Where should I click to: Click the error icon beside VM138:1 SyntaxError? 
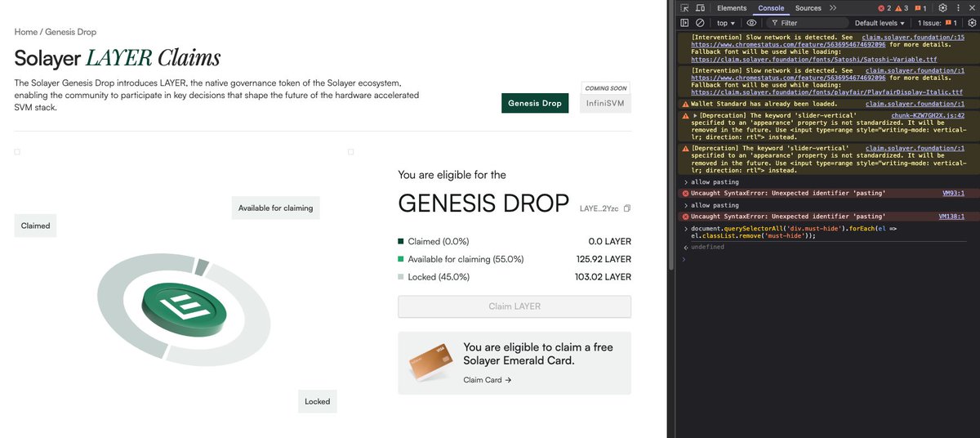coord(684,217)
